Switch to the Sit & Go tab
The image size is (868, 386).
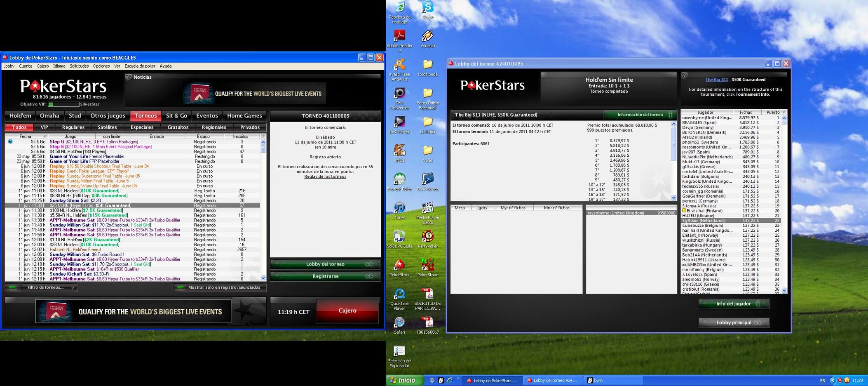[x=176, y=116]
